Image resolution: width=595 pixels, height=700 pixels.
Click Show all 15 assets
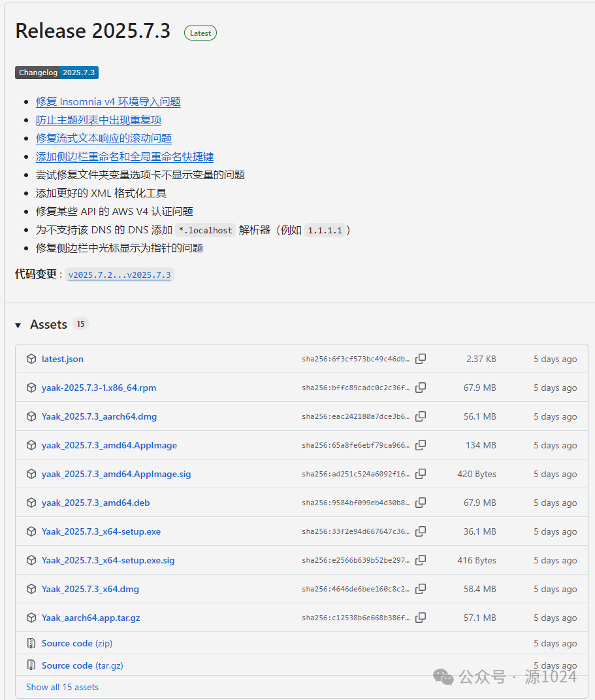click(x=62, y=686)
